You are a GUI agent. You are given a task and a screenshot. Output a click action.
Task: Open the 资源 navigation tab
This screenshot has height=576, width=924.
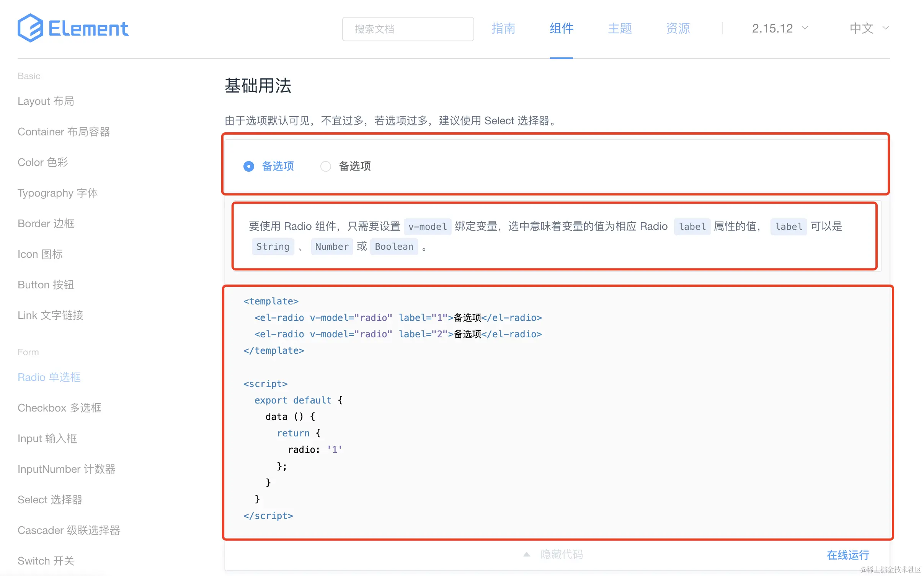[677, 28]
